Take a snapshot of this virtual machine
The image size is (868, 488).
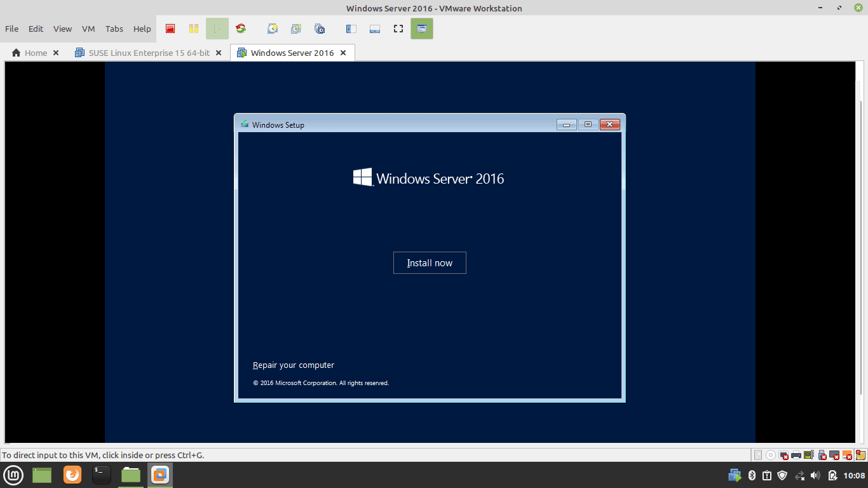[x=273, y=29]
